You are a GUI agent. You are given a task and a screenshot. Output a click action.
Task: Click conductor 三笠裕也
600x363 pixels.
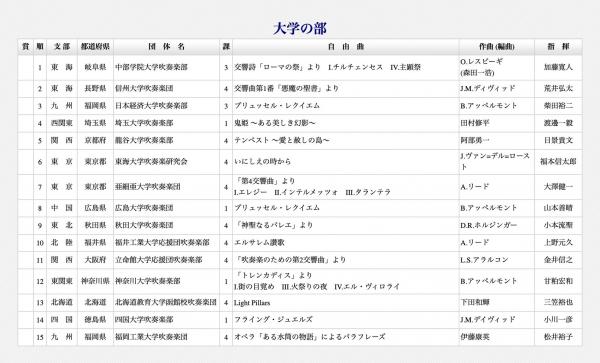[558, 303]
